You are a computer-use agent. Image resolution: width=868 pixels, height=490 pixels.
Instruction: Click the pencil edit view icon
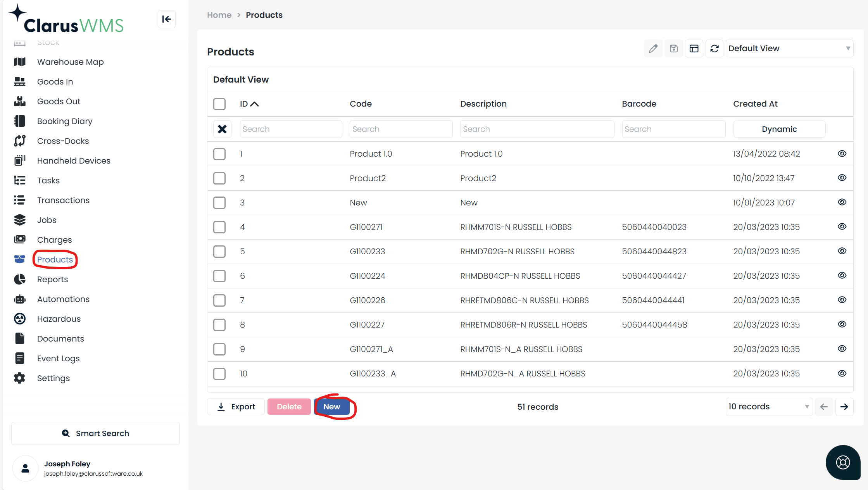point(653,48)
